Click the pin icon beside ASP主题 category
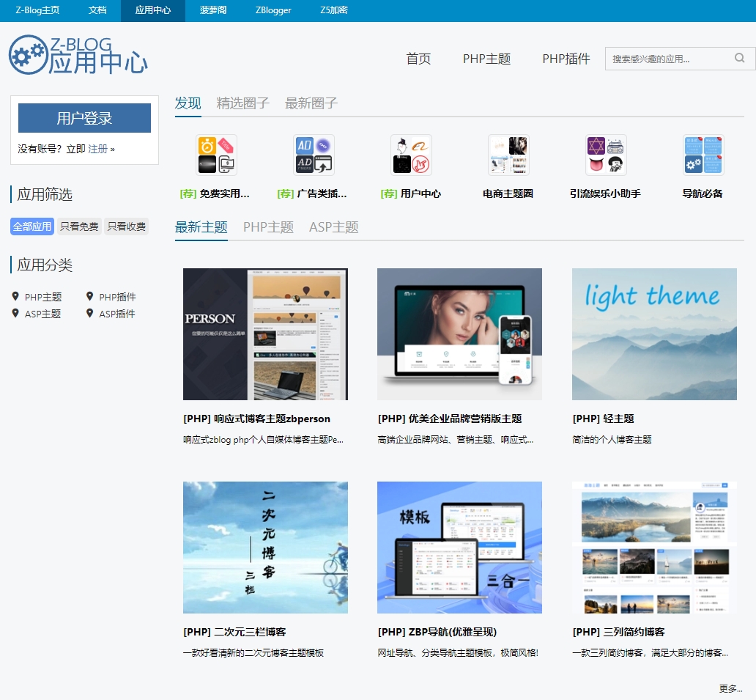Viewport: 756px width, 700px height. pyautogui.click(x=15, y=313)
